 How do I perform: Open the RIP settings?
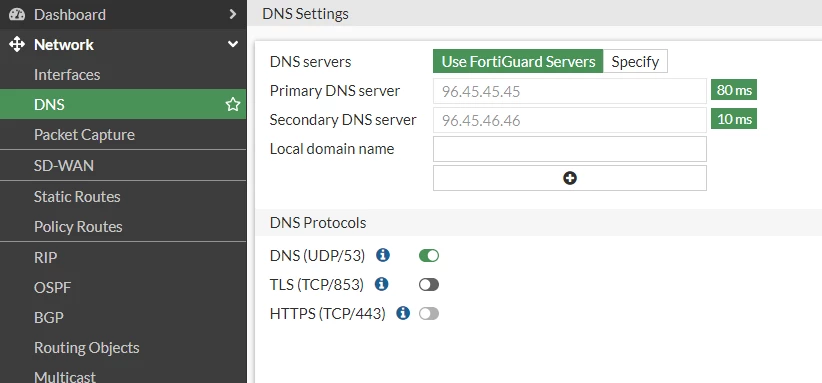(123, 257)
